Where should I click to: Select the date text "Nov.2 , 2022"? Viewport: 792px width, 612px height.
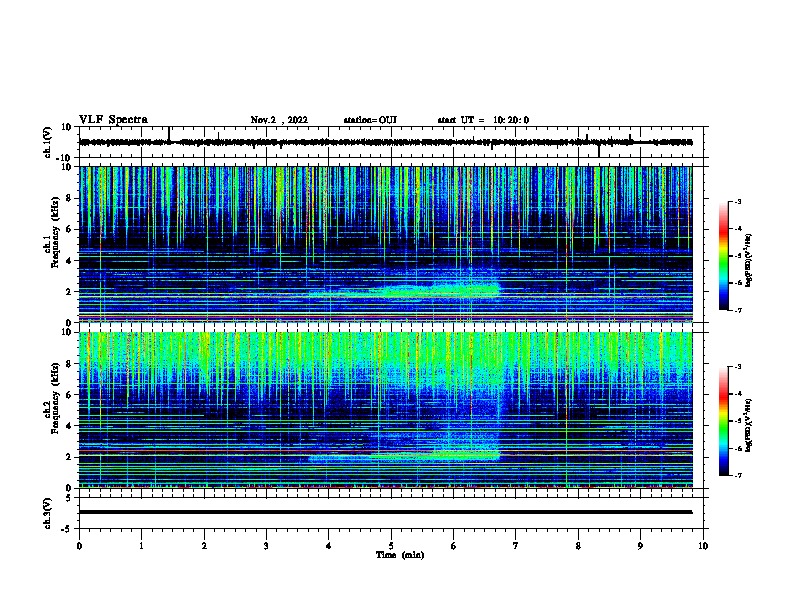pos(279,120)
